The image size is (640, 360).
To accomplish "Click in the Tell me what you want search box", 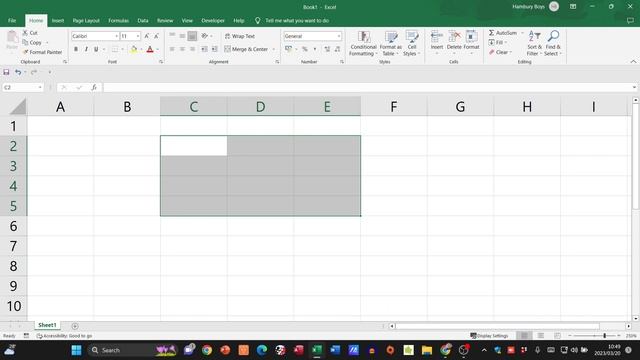I will click(297, 20).
